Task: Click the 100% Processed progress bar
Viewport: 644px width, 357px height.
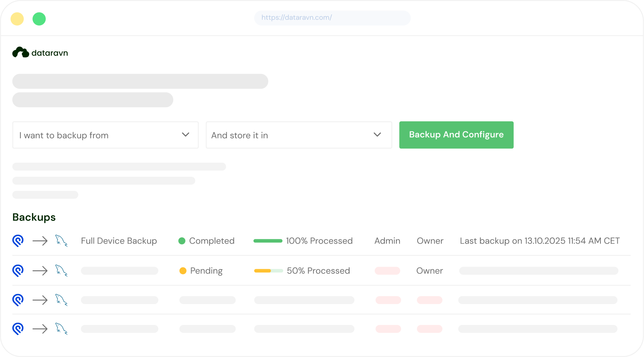Action: click(x=268, y=241)
